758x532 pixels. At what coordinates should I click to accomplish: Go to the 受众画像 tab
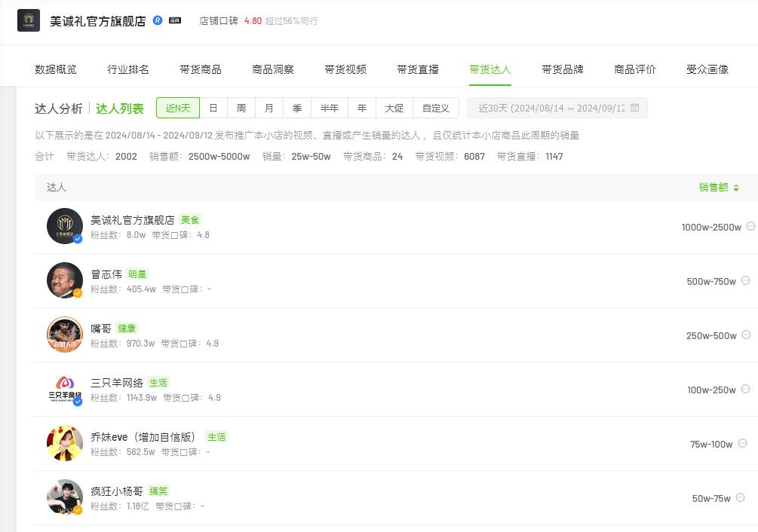click(707, 69)
